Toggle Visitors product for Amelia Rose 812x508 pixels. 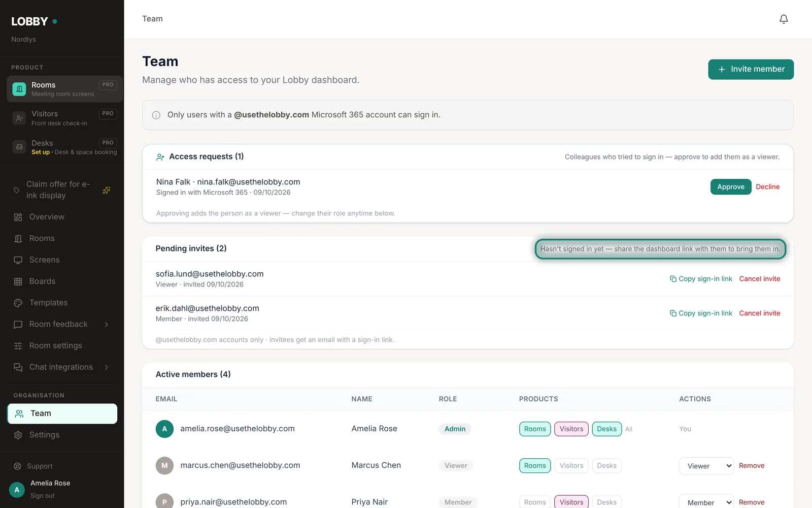point(571,429)
